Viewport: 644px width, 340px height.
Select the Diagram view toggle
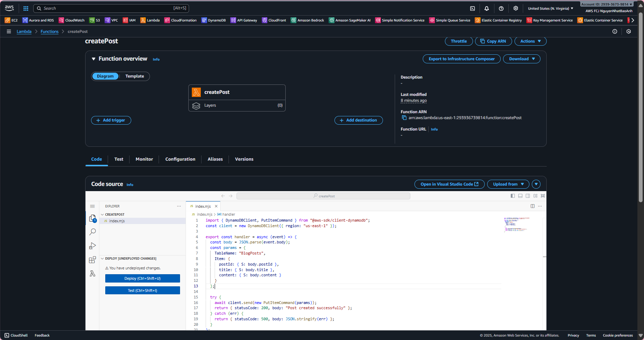pyautogui.click(x=105, y=76)
